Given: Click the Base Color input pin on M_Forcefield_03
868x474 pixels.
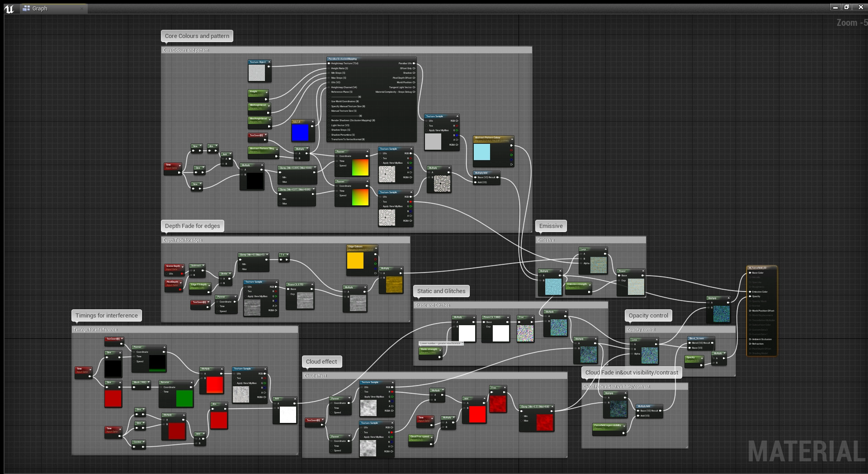Looking at the screenshot, I should (x=750, y=273).
